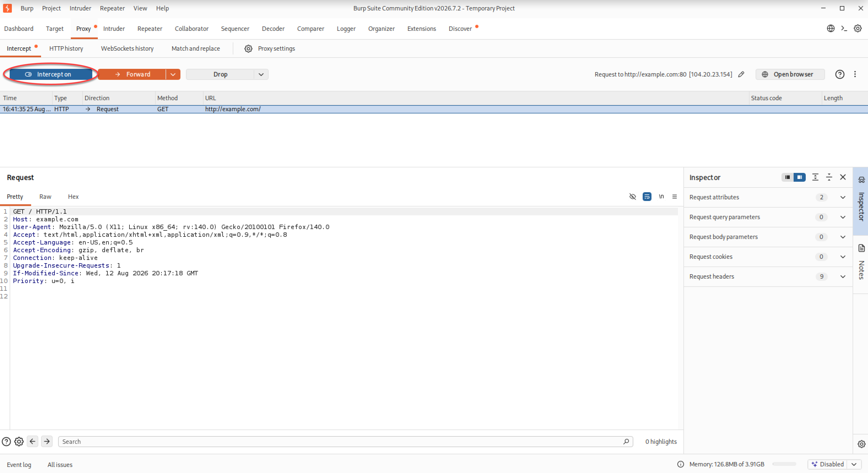Close the Inspector panel

tap(843, 177)
